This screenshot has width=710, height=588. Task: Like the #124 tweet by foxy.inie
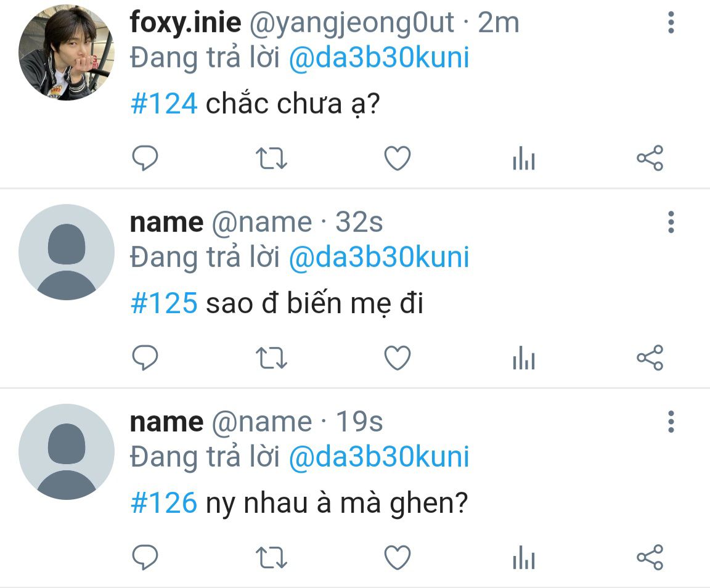[398, 158]
